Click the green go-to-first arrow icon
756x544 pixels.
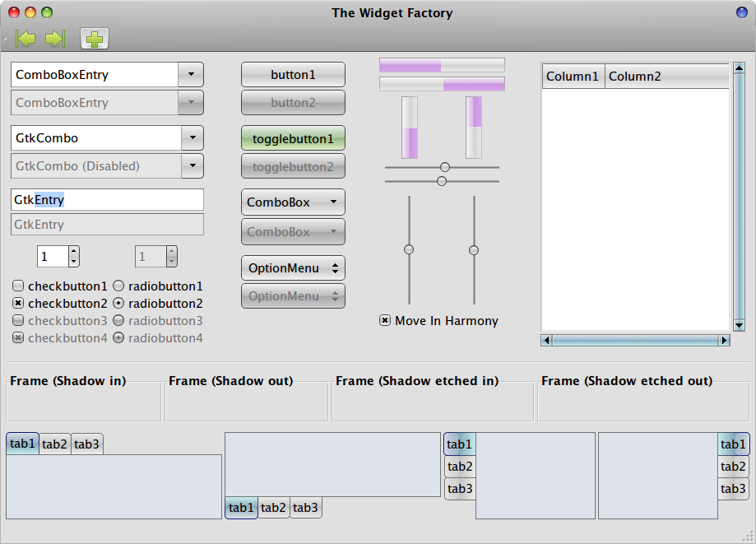26,39
